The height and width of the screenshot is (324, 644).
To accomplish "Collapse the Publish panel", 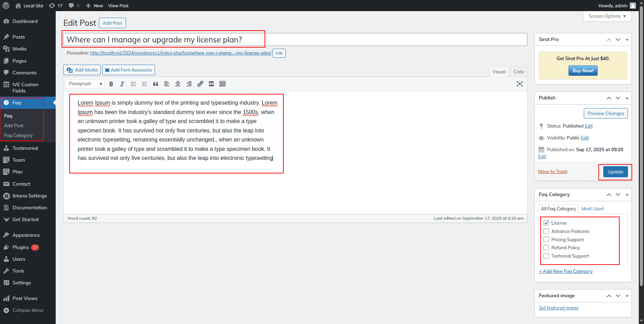I will pyautogui.click(x=627, y=98).
